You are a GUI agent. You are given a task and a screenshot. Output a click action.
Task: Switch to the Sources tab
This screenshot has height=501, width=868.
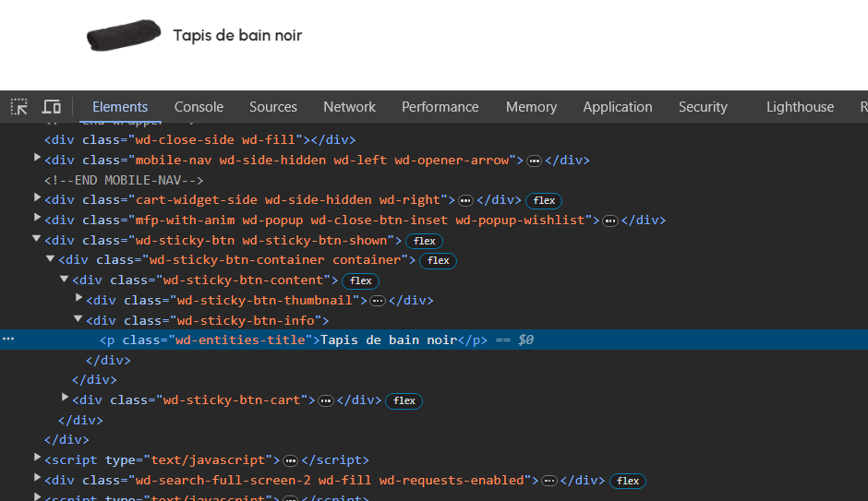pyautogui.click(x=273, y=107)
